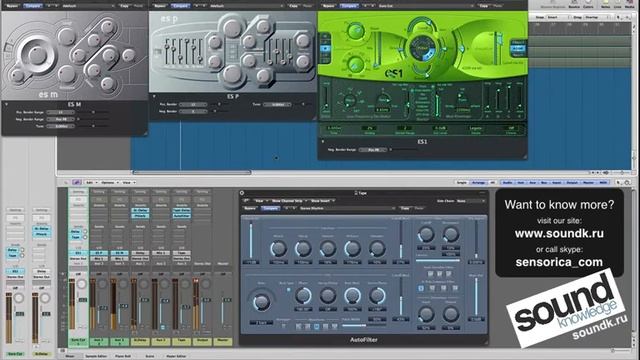Viewport: 640px width, 360px height.
Task: Toggle Compare on the ES P plugin
Action: 180,6
